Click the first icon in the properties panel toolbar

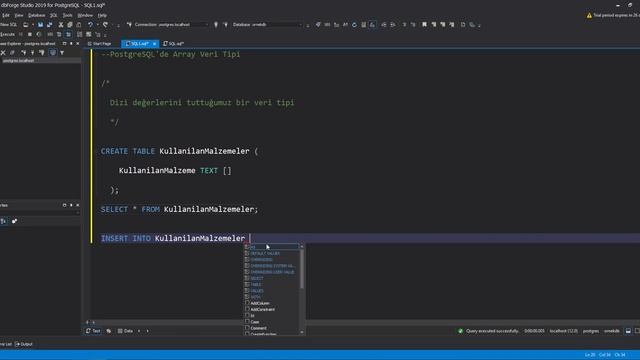4,221
